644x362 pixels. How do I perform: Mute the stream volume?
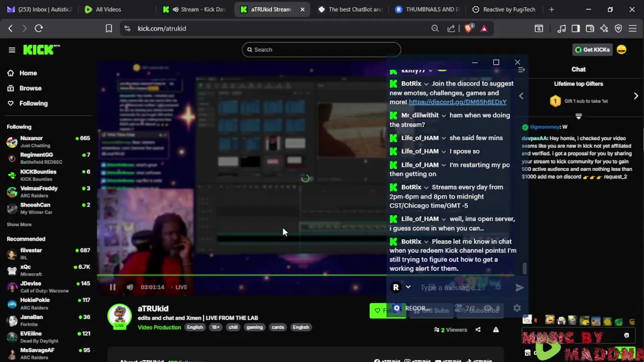point(130,287)
